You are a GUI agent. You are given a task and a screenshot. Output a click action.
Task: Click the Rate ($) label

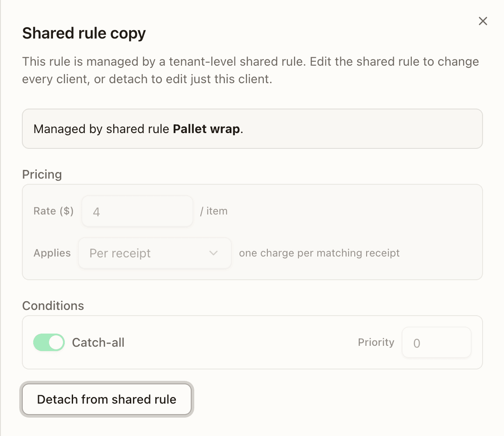coord(53,211)
